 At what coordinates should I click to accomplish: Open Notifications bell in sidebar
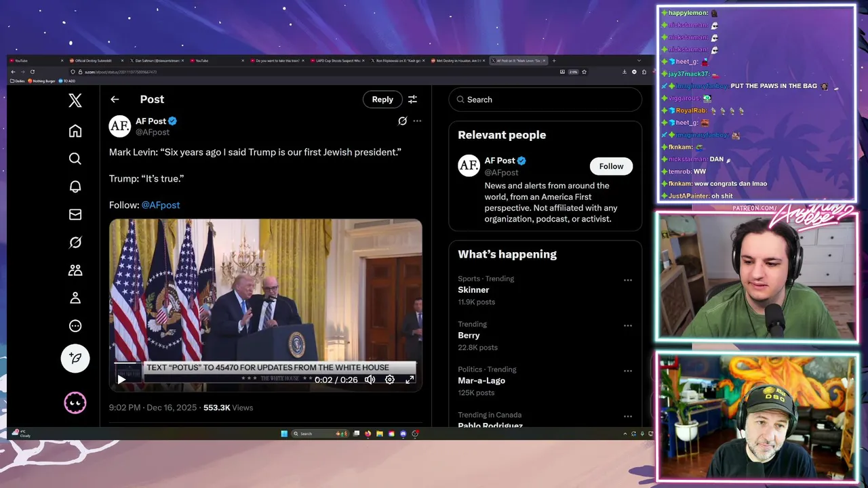point(75,186)
